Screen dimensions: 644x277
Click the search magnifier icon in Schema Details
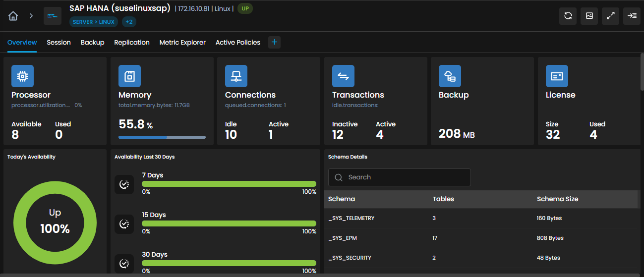(x=339, y=177)
